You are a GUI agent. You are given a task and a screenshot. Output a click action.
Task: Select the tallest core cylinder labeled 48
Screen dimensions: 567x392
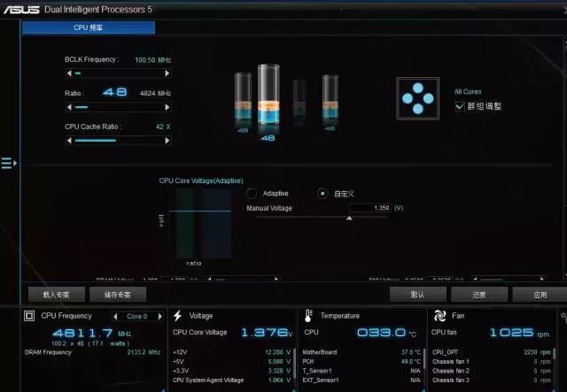pyautogui.click(x=268, y=97)
